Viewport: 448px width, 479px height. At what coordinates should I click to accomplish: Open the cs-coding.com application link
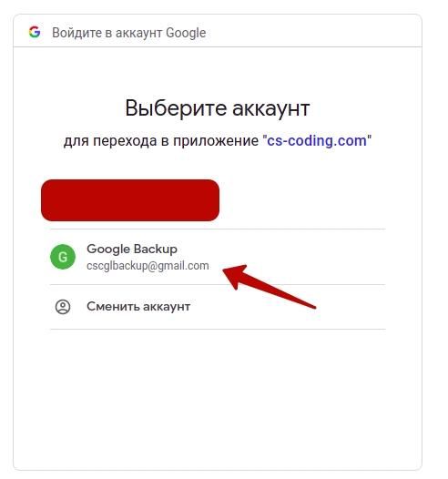point(317,141)
